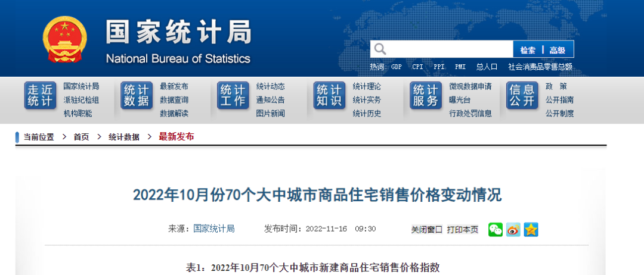Share article via WeChat icon
The width and height of the screenshot is (644, 275).
click(x=496, y=229)
